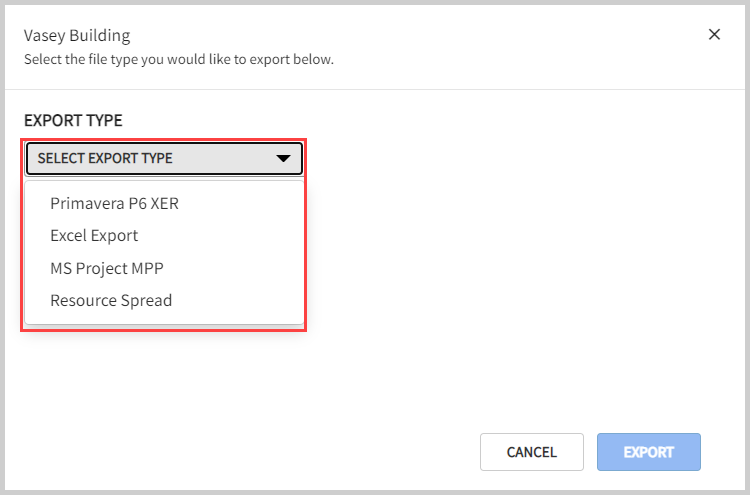This screenshot has width=750, height=495.
Task: Close the Vasey Building export dialog
Action: (x=714, y=35)
